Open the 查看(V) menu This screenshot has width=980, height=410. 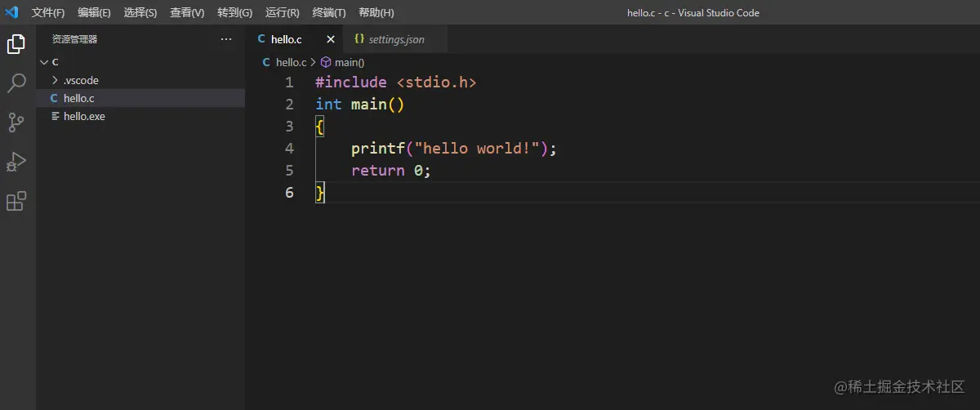click(x=187, y=13)
